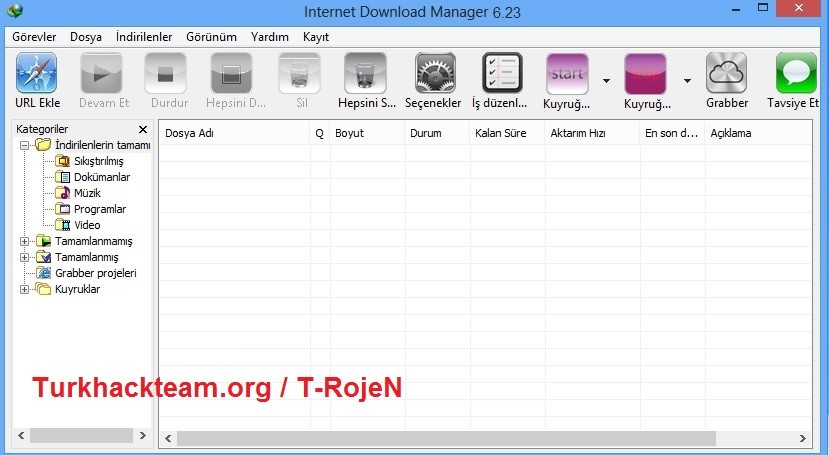Expand the Tamamlanmış tree node
The height and width of the screenshot is (455, 829).
click(24, 257)
